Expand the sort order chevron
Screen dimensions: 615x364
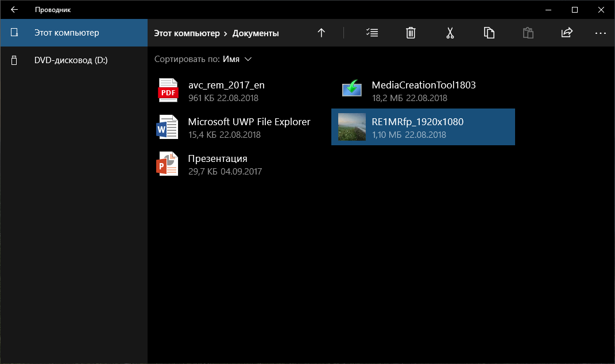247,59
